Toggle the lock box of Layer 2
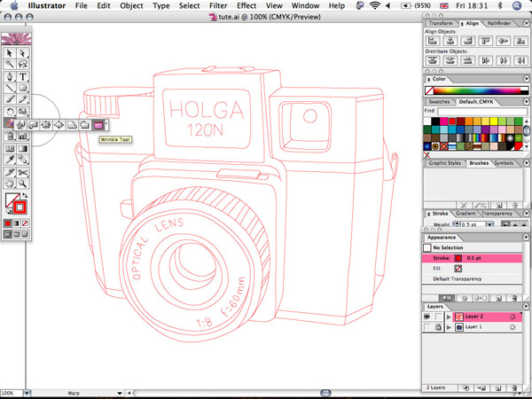This screenshot has height=399, width=532. point(438,317)
